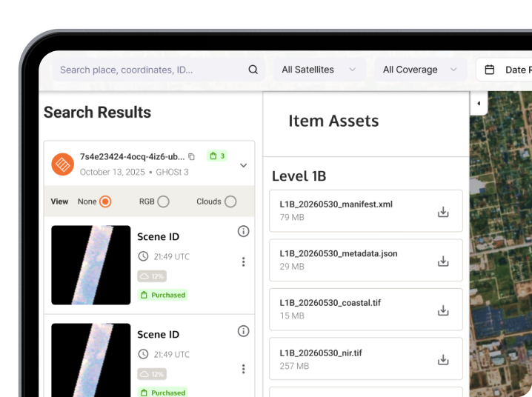Click the green cart badge showing 3

[x=217, y=156]
